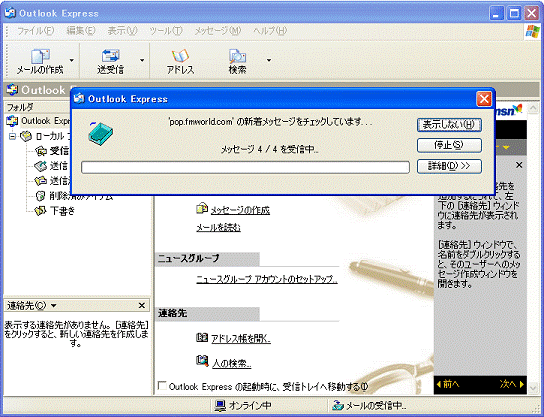Click the メッセージの作成 icon
Viewport: 544px width, 417px height.
(202, 208)
